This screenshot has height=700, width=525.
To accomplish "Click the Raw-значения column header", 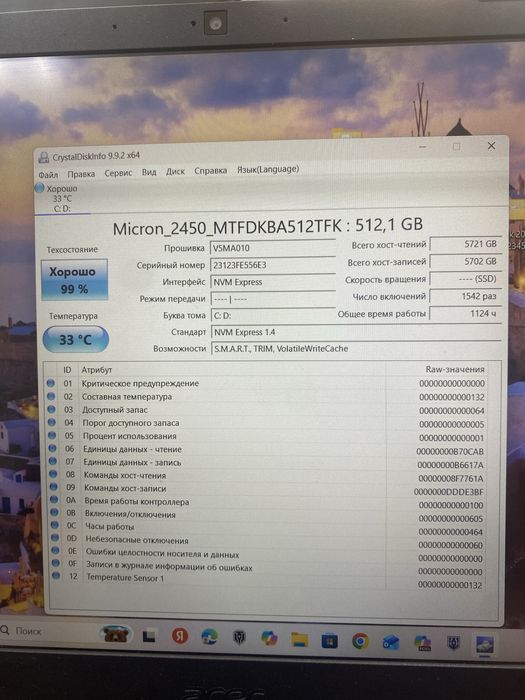I will 454,369.
